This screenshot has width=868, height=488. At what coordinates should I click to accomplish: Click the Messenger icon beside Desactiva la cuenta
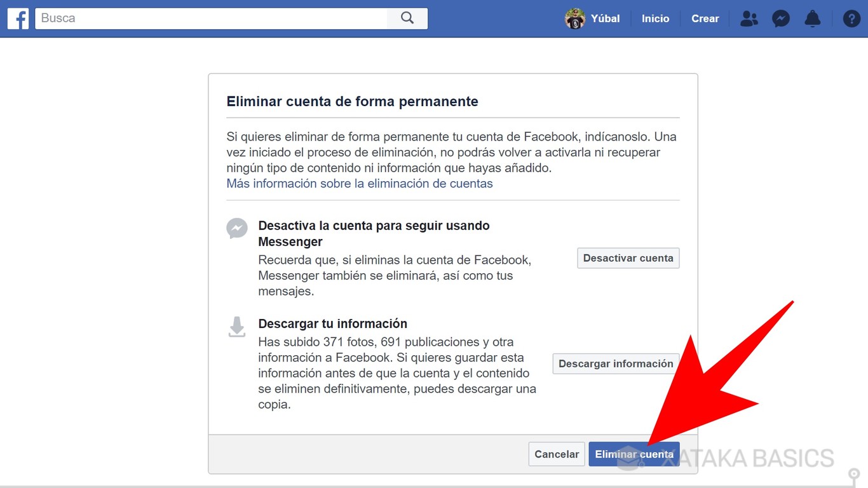(237, 228)
